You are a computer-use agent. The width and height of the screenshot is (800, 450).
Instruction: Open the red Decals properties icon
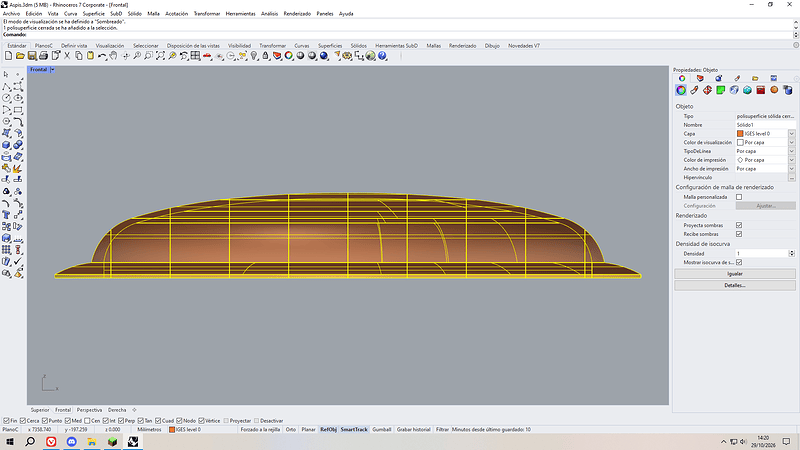[760, 90]
